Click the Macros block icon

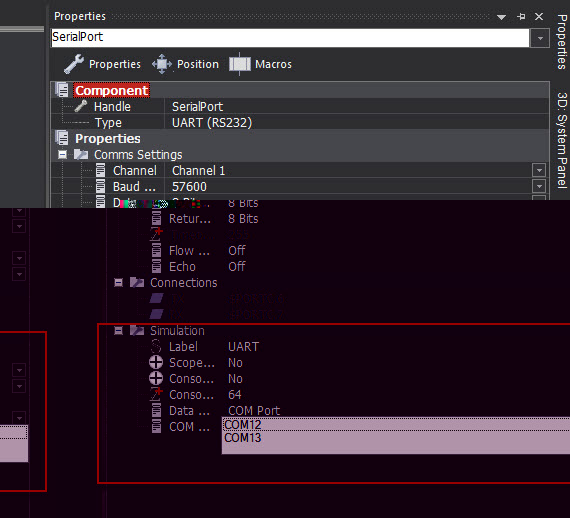tap(240, 64)
